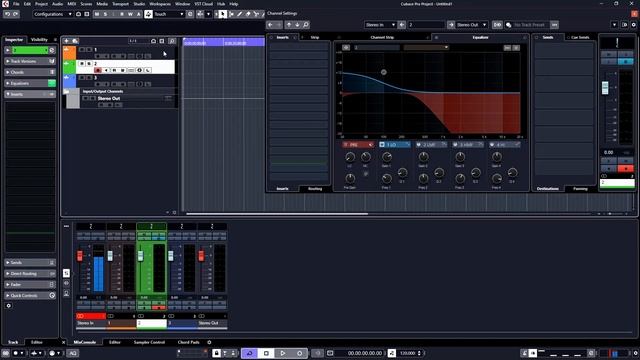The height and width of the screenshot is (360, 640).
Task: Go to previous channel with up arrow
Action: (x=289, y=25)
